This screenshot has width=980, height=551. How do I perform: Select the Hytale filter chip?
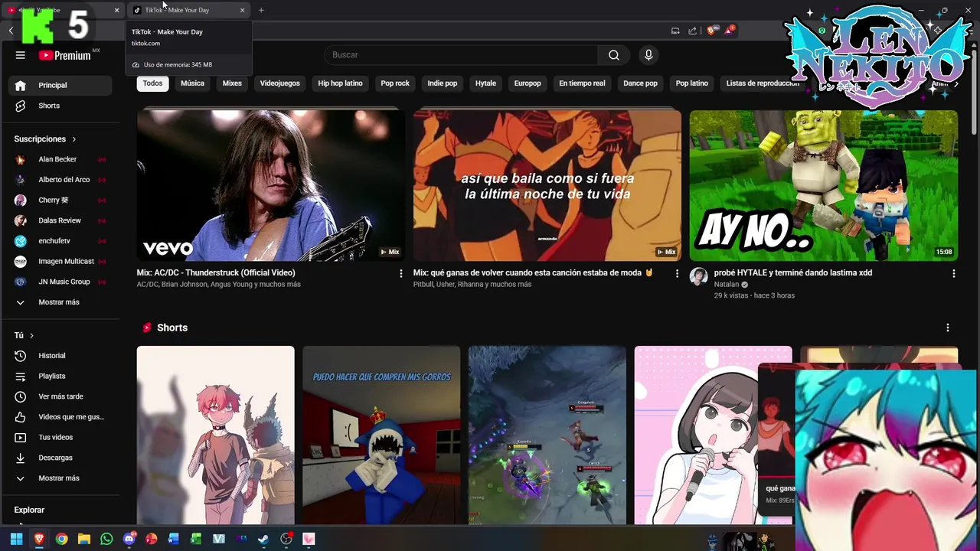485,83
